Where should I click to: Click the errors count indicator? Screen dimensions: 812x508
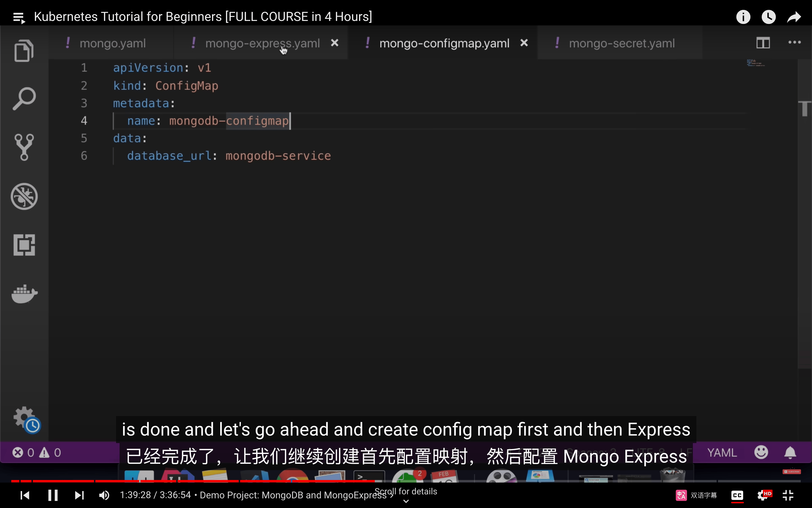pyautogui.click(x=23, y=452)
